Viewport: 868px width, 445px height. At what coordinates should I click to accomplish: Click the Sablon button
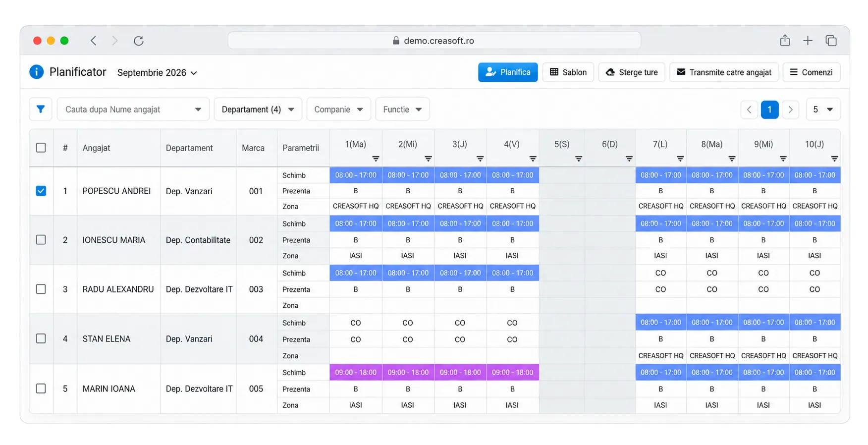point(568,72)
